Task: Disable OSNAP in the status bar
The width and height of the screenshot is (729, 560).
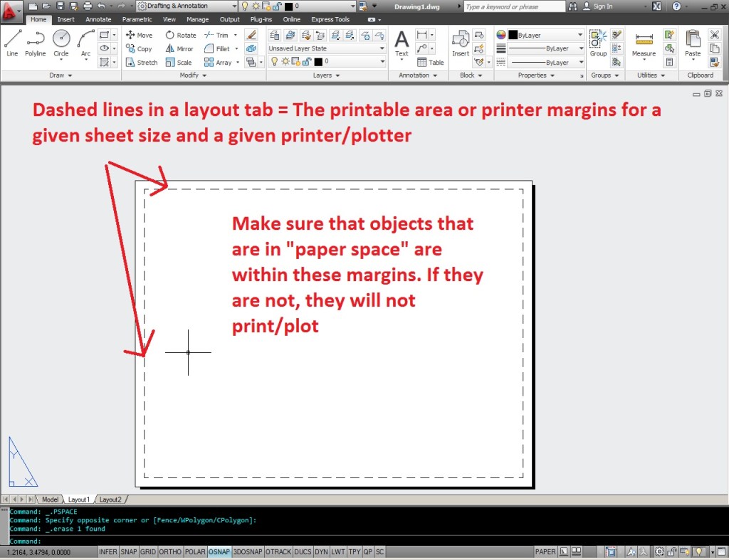Action: (x=219, y=551)
